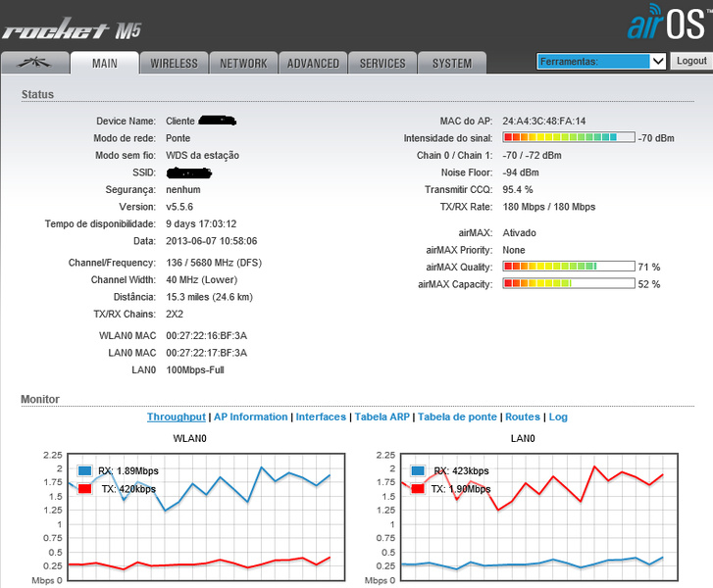This screenshot has height=588, width=713.
Task: Select the TX/RX Chains value 2X2
Action: (175, 314)
